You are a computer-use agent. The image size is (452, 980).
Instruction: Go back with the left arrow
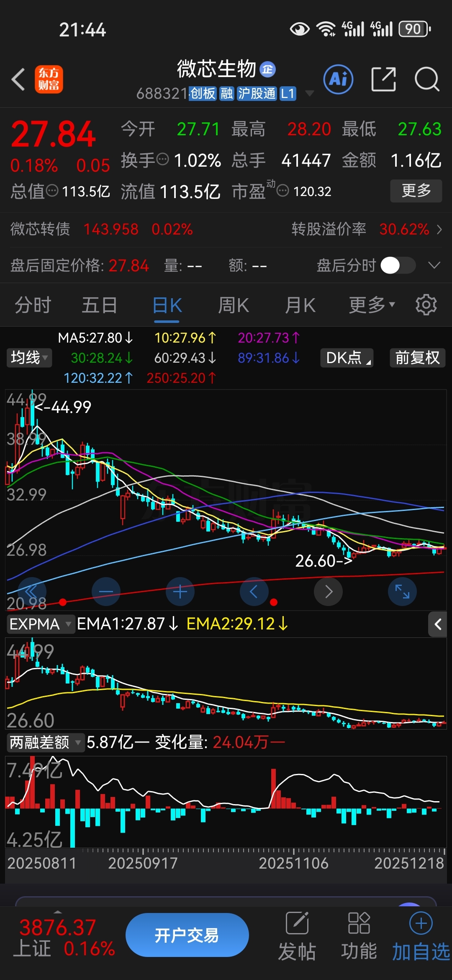click(x=18, y=79)
